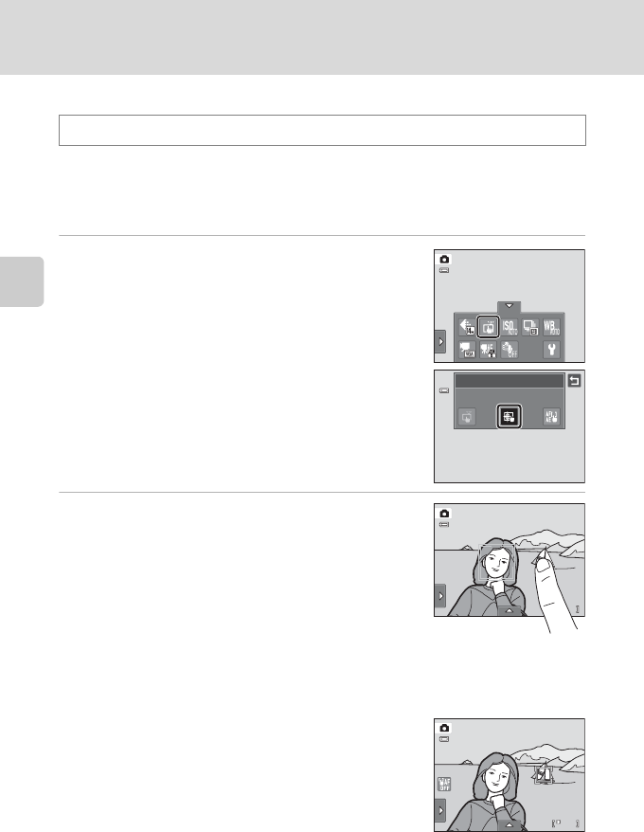
Task: Select the highlighted touch shooting icon in grid
Action: (488, 327)
